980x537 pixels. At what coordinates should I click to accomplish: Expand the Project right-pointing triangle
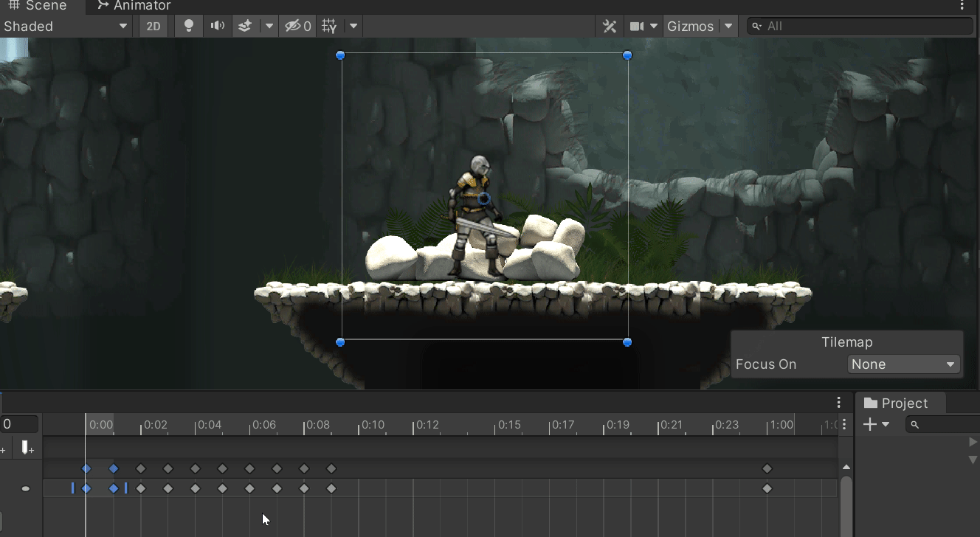(x=973, y=442)
